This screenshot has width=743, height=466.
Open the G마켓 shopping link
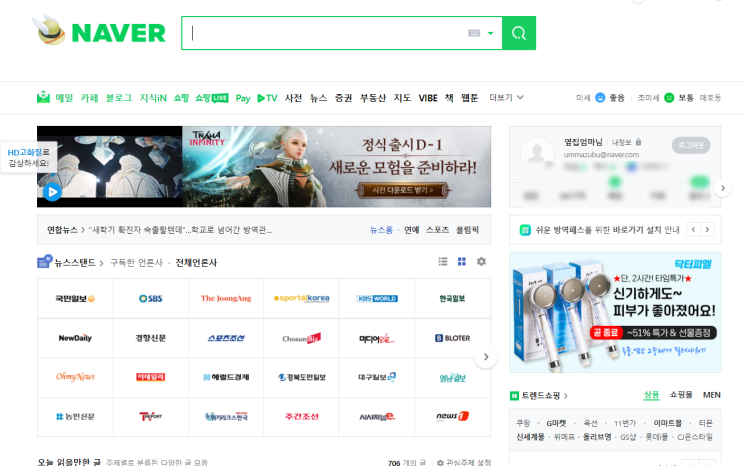(x=556, y=423)
